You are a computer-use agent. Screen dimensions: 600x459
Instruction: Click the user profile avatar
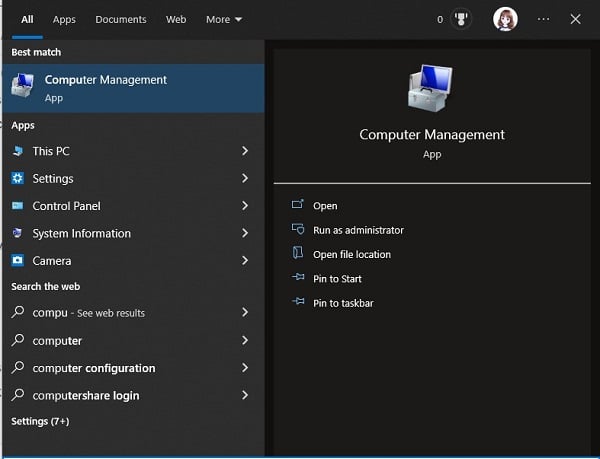(x=506, y=19)
